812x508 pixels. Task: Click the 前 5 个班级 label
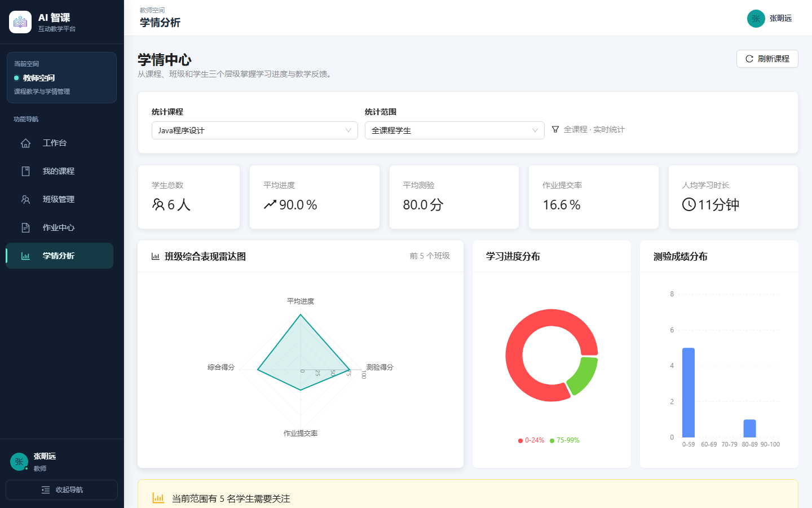430,256
